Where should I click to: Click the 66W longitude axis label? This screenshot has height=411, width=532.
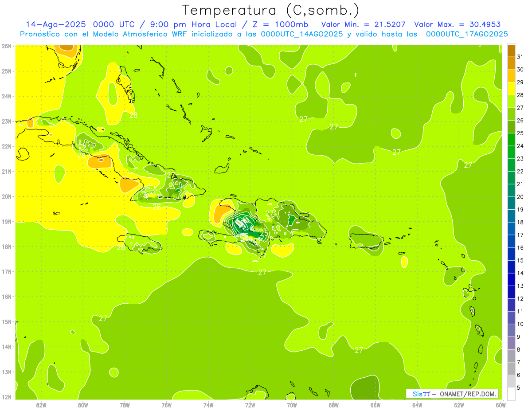[376, 405]
